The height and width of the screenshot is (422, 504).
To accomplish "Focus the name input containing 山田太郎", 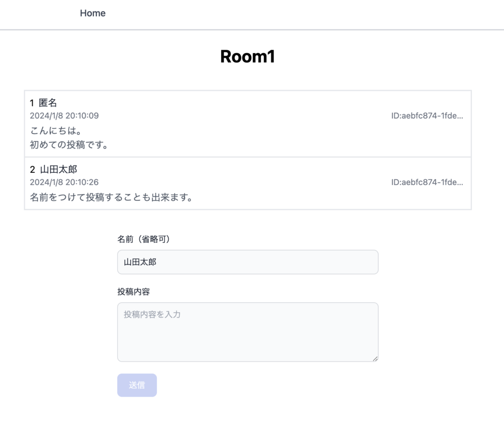I will tap(248, 262).
